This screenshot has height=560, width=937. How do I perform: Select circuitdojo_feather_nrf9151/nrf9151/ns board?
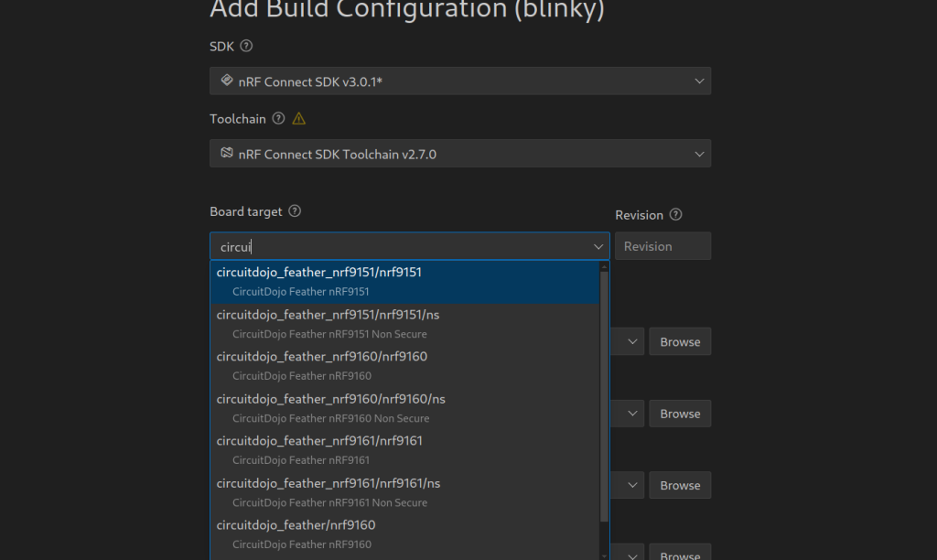pos(404,324)
